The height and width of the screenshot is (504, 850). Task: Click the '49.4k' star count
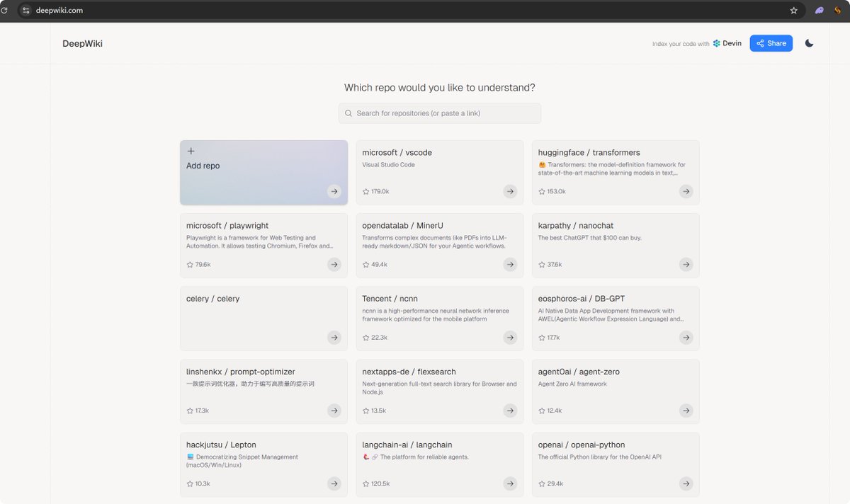(380, 265)
